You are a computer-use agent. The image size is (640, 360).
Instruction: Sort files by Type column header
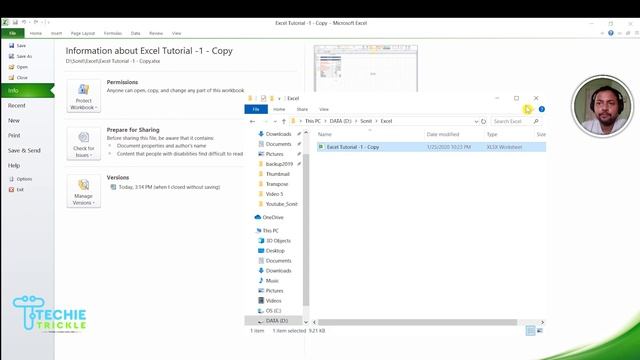tap(492, 134)
